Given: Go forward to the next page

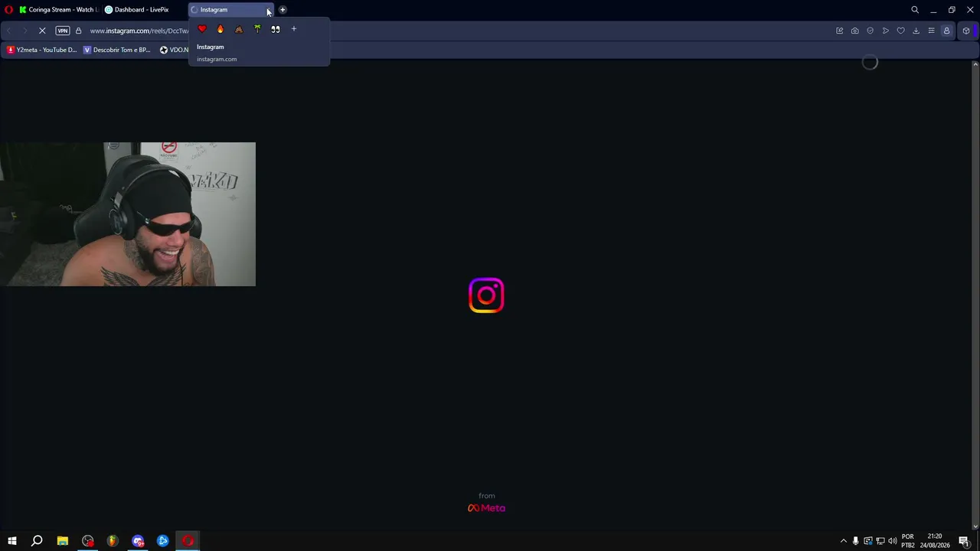Looking at the screenshot, I should (x=24, y=31).
